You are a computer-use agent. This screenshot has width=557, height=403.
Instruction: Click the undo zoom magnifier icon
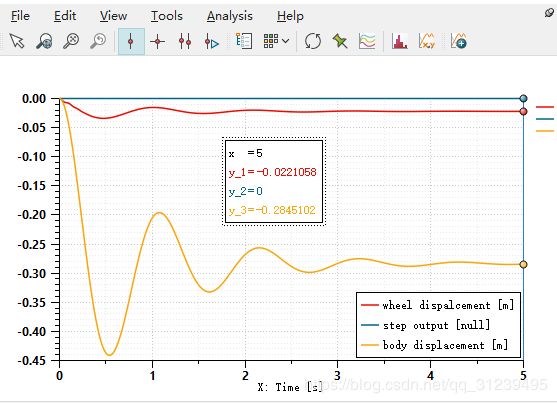[98, 41]
